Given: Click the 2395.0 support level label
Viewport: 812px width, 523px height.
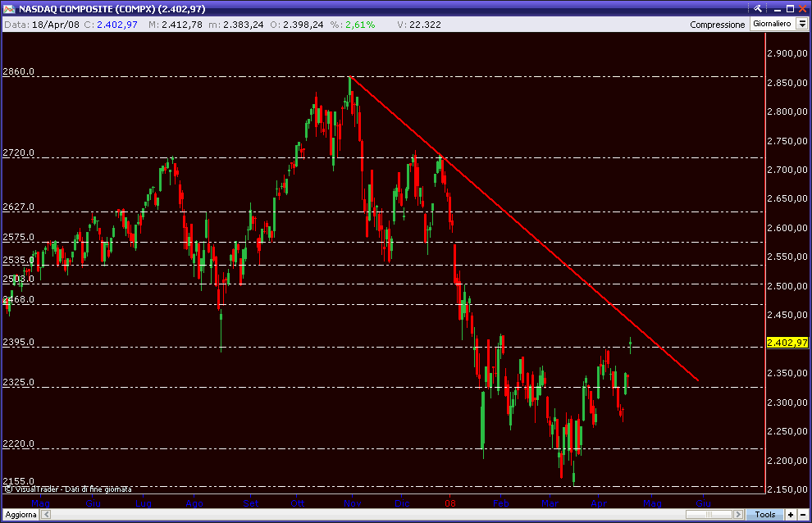Looking at the screenshot, I should (x=19, y=342).
